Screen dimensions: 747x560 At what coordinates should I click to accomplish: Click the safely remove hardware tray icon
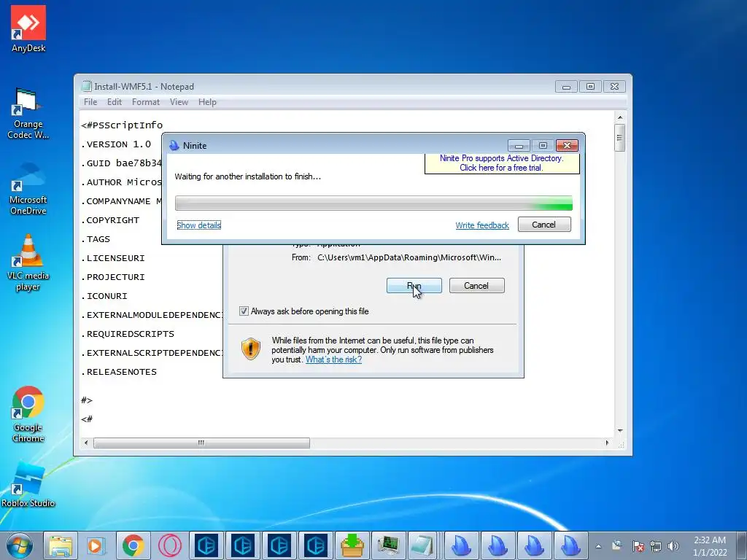[617, 545]
